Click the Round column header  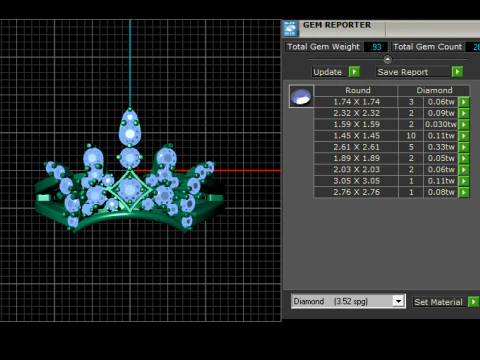click(x=356, y=90)
